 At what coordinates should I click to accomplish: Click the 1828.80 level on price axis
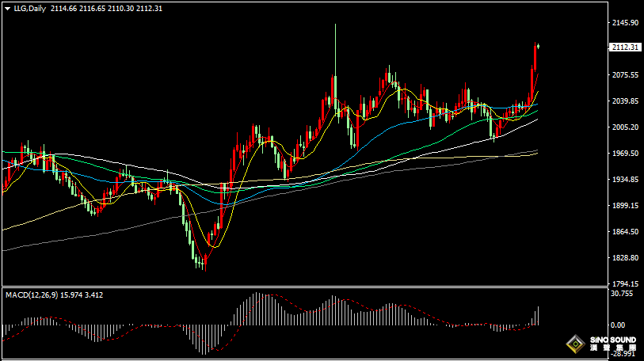624,258
